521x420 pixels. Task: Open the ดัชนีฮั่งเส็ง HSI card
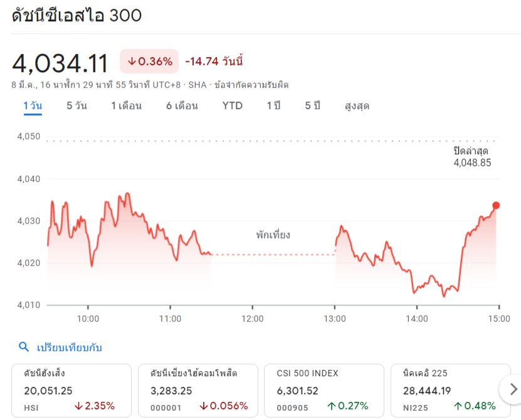71,389
